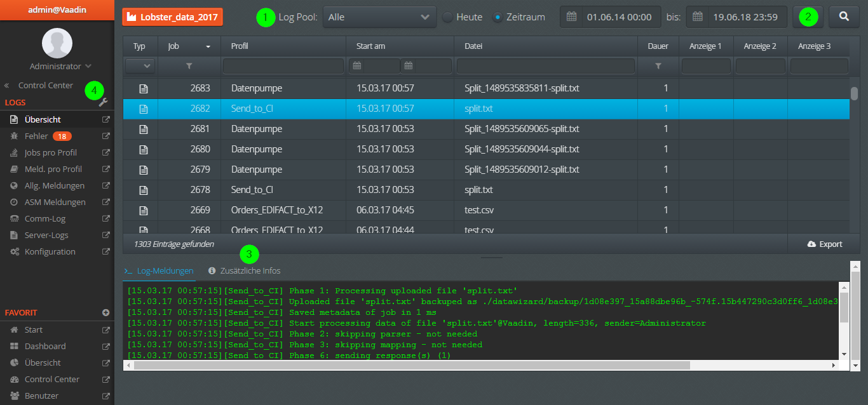Click log pane scroll down arrow

coord(844,354)
